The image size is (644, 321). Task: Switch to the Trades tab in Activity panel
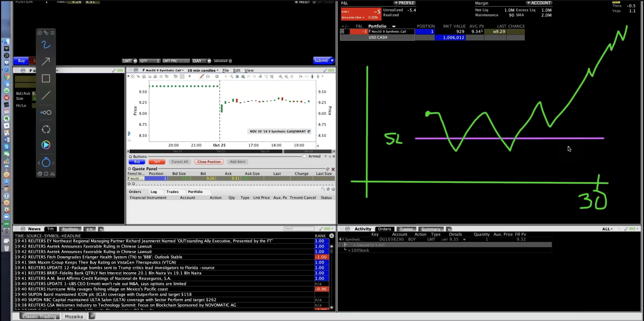406,229
